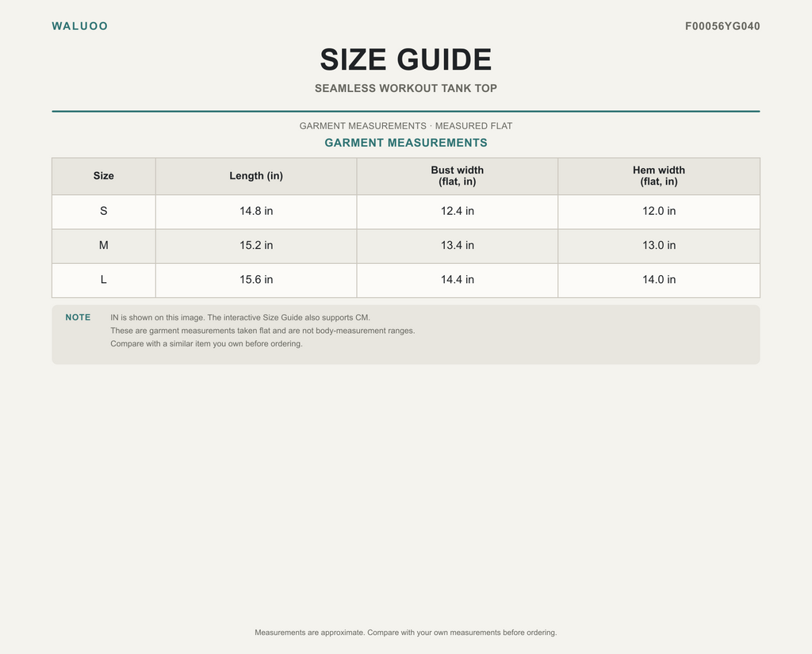The height and width of the screenshot is (654, 812).
Task: Click the 14.4 in bust width cell
Action: [x=458, y=280]
